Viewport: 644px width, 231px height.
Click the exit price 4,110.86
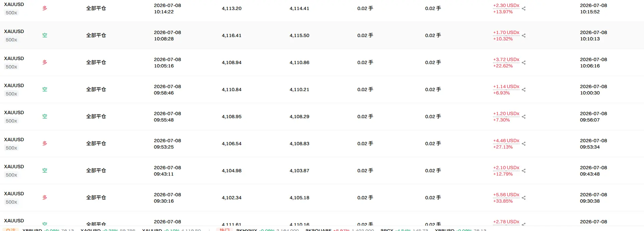(299, 62)
